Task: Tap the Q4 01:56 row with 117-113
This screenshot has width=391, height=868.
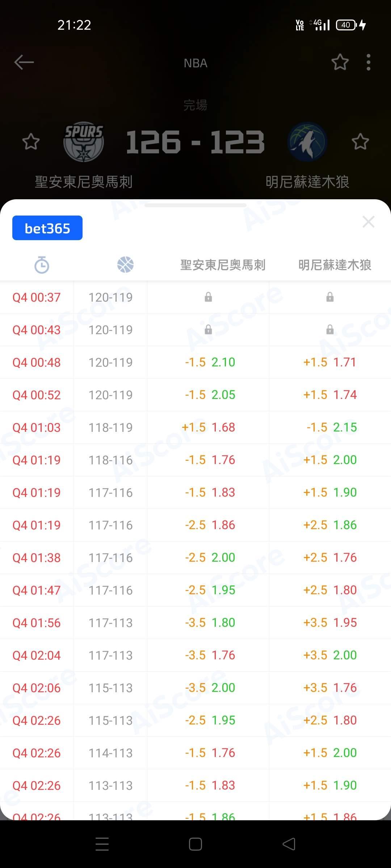Action: click(x=110, y=623)
